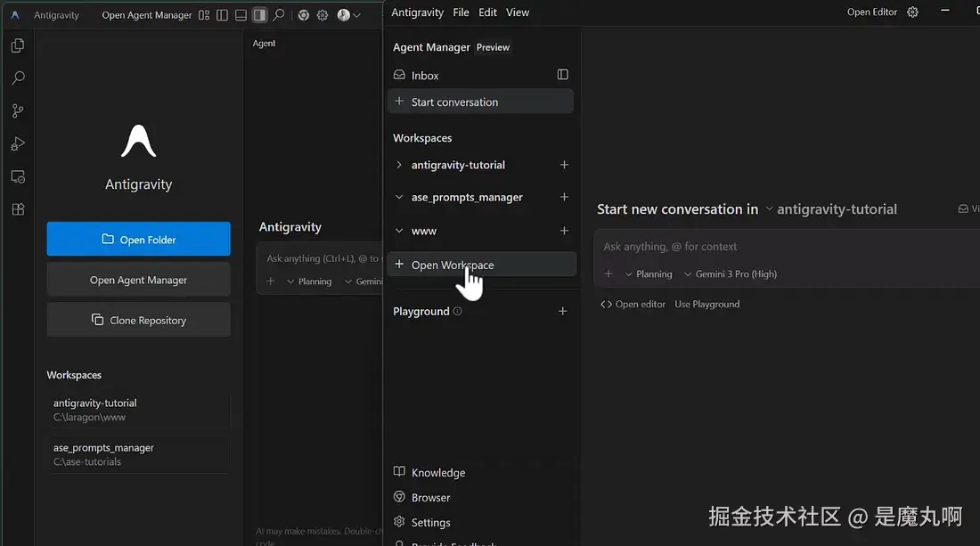
Task: Open the Search icon in activity bar
Action: point(18,78)
